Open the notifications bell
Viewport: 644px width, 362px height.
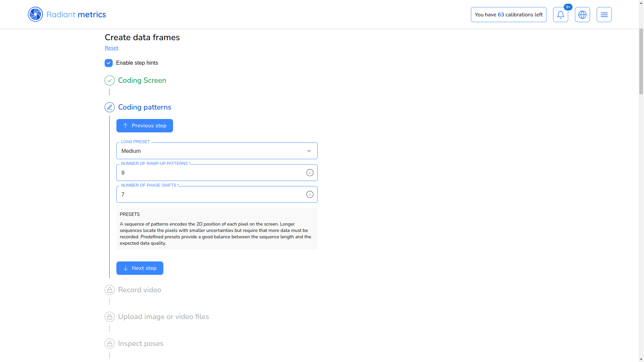[560, 15]
